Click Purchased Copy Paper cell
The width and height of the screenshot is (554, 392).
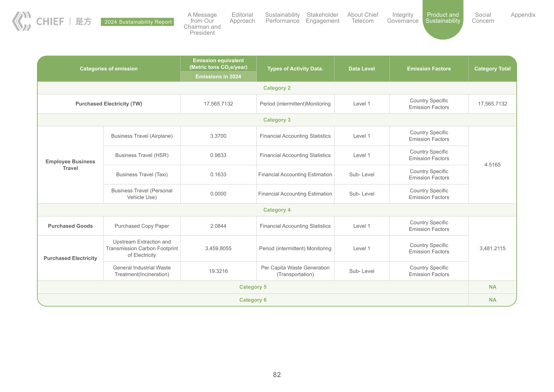[x=142, y=226]
